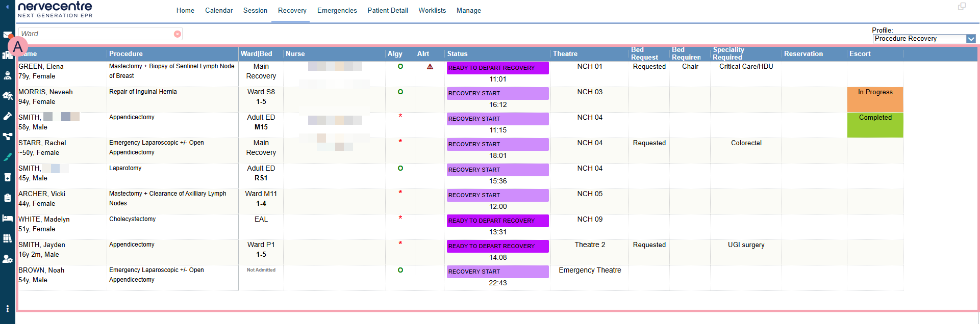Open the Emergencies tab
Screen dimensions: 980x324
(x=337, y=11)
